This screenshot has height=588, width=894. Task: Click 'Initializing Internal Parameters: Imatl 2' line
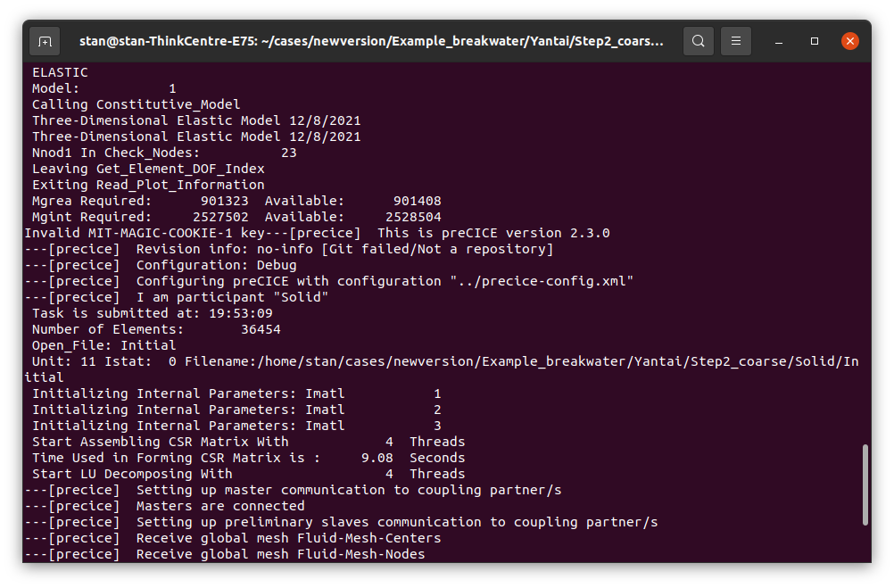pos(236,410)
